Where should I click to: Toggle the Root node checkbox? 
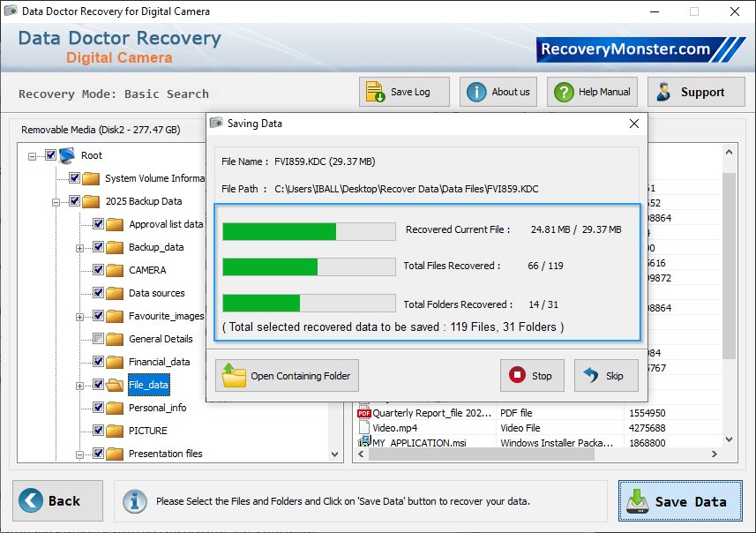[x=49, y=155]
